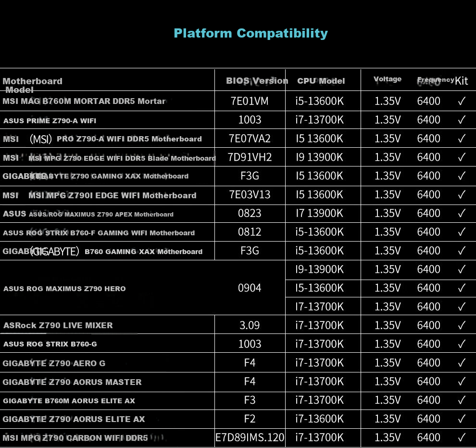
Task: Click BIOS version 1003 in ASUS PRIME Z790-A row
Action: click(250, 120)
